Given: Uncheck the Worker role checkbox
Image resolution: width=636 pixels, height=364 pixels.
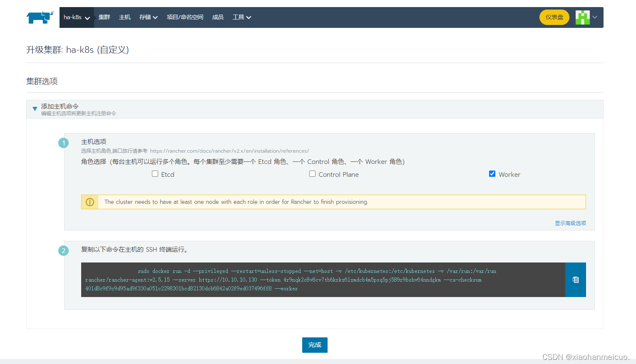Looking at the screenshot, I should pyautogui.click(x=492, y=174).
